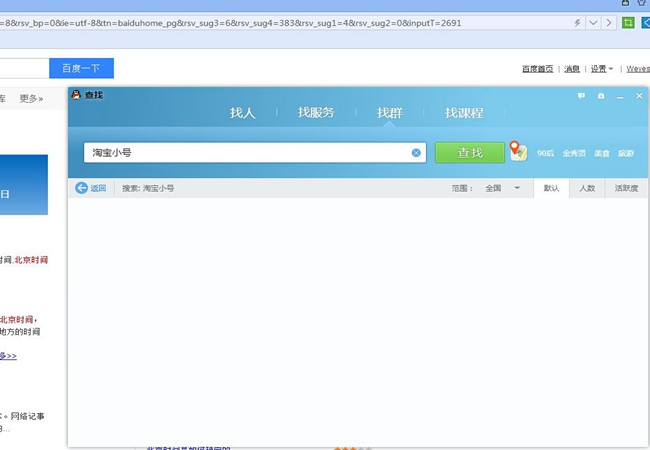Screen dimensions: 650x450
Task: Switch to the 找服务 tab
Action: point(315,112)
